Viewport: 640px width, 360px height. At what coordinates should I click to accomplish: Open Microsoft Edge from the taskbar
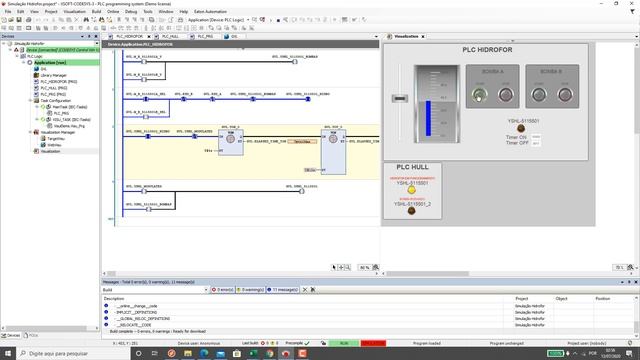204,353
